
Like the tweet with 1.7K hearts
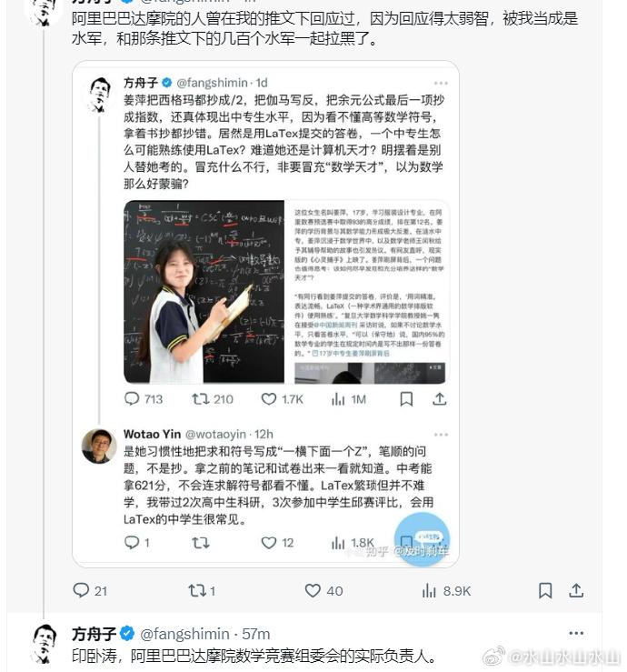269,399
